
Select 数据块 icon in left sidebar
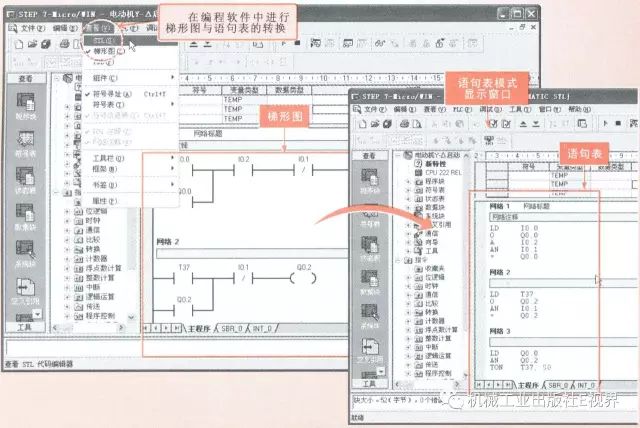click(27, 222)
